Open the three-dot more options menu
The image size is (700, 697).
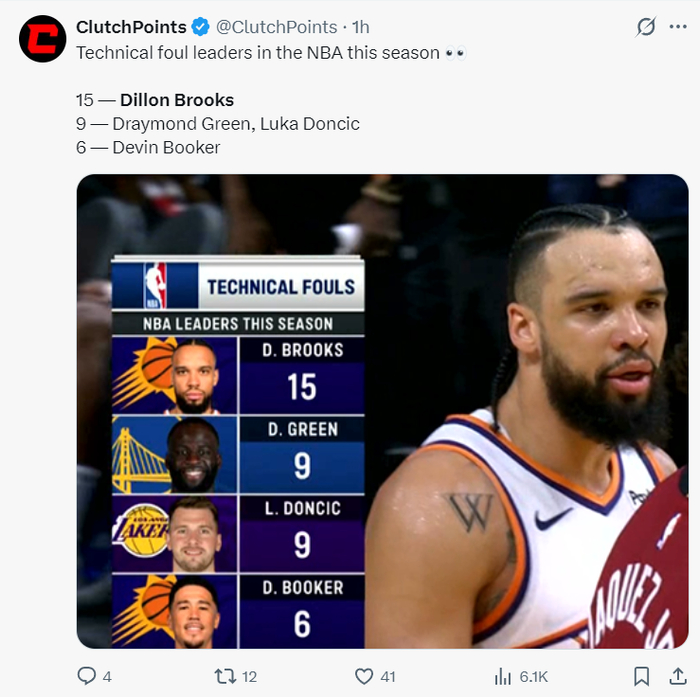pyautogui.click(x=678, y=27)
